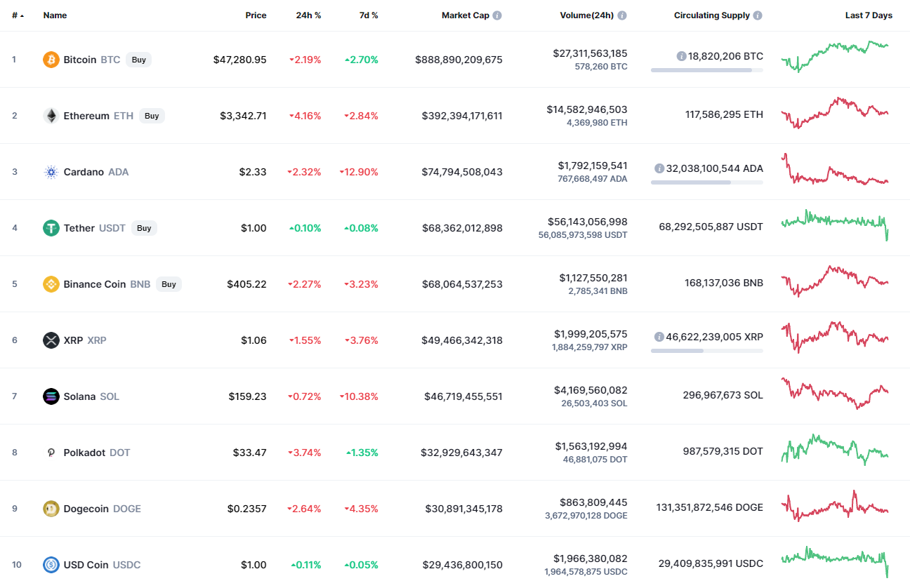910x588 pixels.
Task: Click Dogecoin supply 131,351,872,546 DOGE
Action: 710,507
